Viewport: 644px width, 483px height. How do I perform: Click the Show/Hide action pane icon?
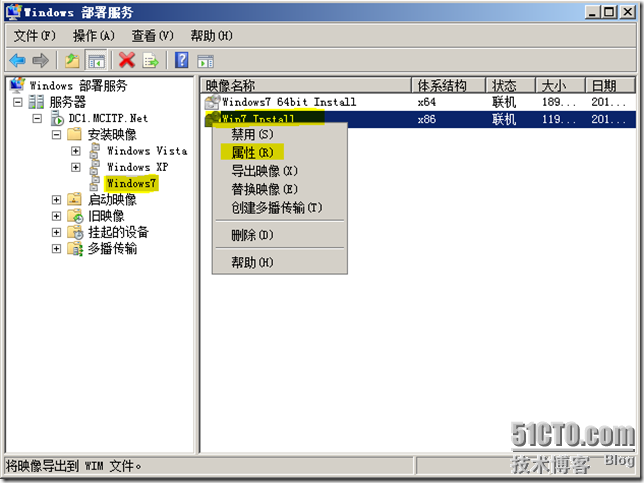point(205,61)
